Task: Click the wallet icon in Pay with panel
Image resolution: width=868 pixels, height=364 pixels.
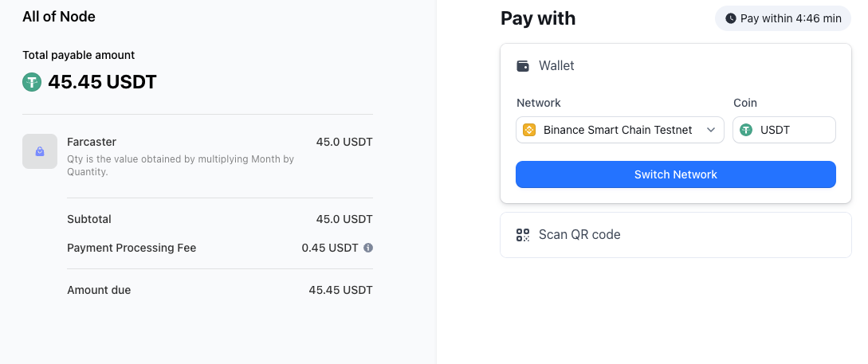Action: (x=523, y=66)
